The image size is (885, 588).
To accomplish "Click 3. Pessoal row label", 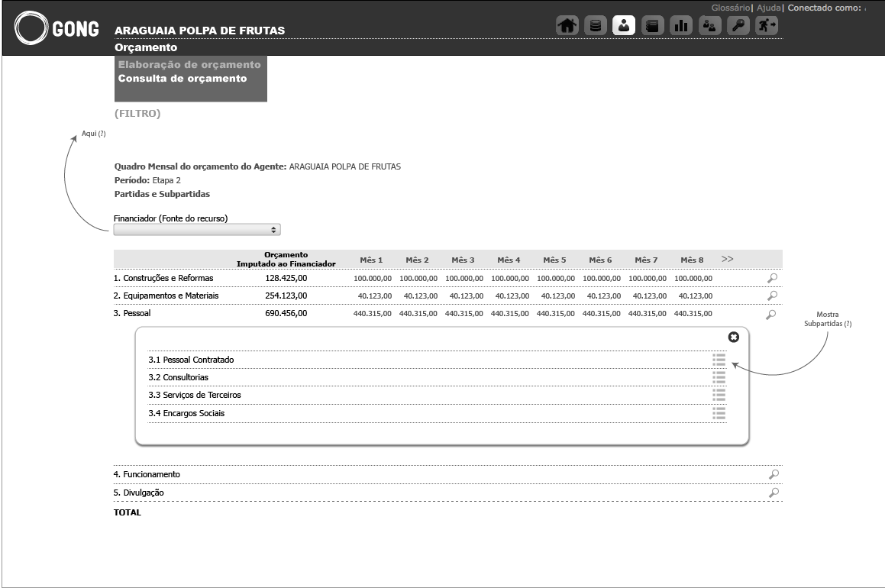I will point(132,313).
